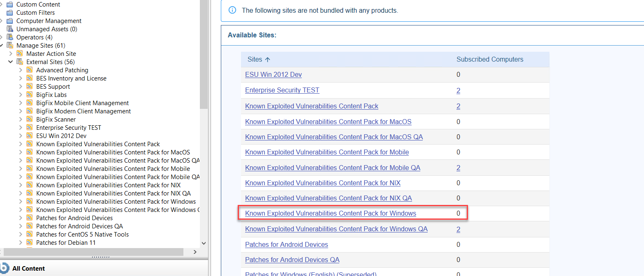Open Known Exploited Vulnerabilities Content Pack for Windows

point(331,213)
